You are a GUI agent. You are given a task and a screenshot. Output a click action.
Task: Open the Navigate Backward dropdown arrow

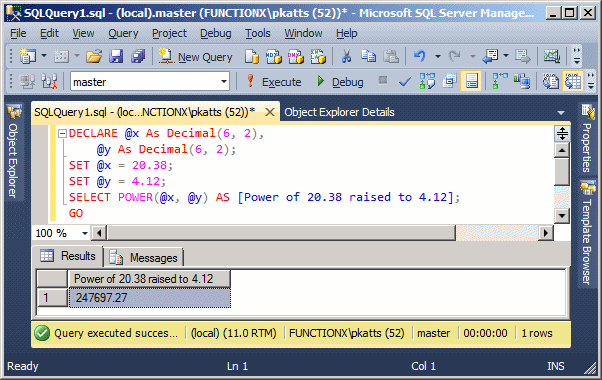tap(506, 56)
